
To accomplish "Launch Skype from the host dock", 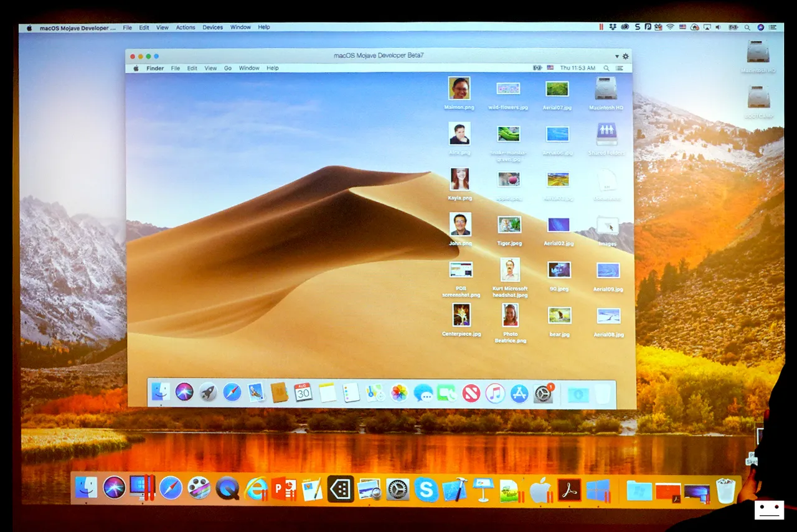I will 426,489.
